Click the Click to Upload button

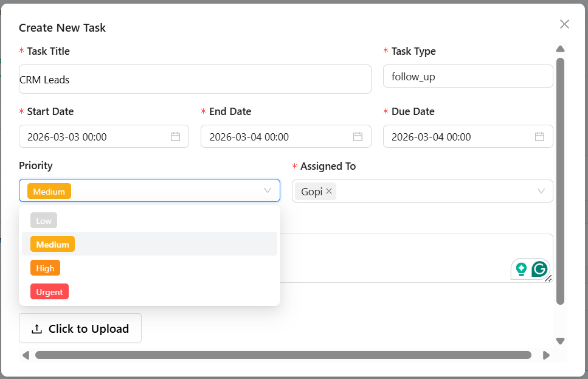[80, 328]
